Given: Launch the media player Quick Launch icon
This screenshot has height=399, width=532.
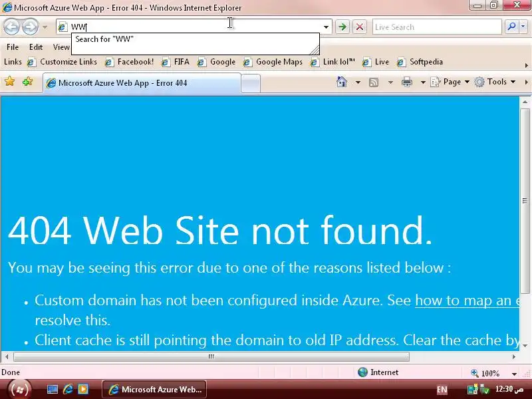Looking at the screenshot, I should click(83, 389).
